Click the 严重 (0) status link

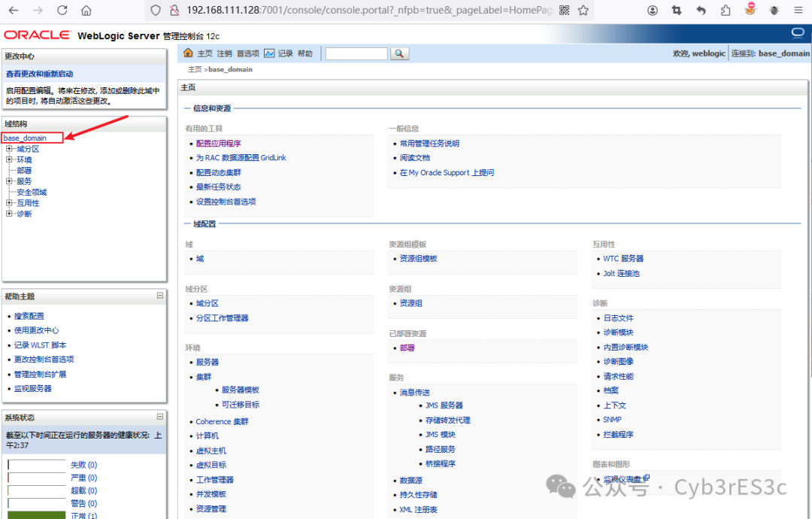click(84, 478)
